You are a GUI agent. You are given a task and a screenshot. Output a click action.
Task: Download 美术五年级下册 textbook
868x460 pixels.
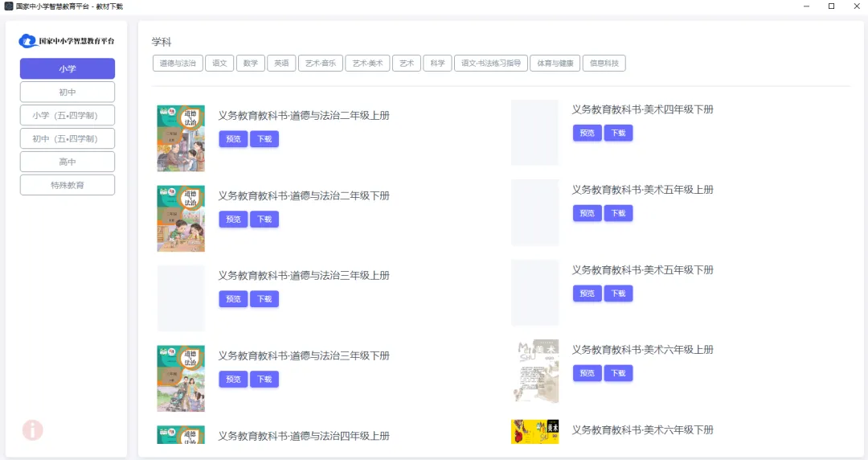618,294
